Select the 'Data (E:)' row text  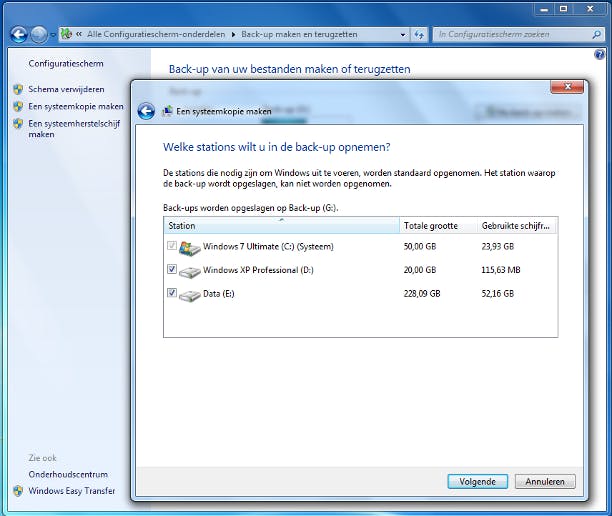[219, 294]
